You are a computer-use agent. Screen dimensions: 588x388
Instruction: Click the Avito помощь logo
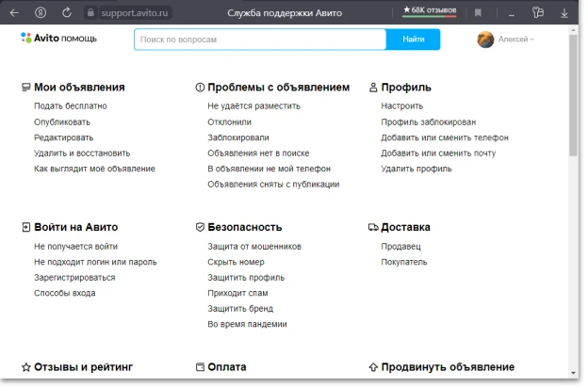pyautogui.click(x=58, y=39)
